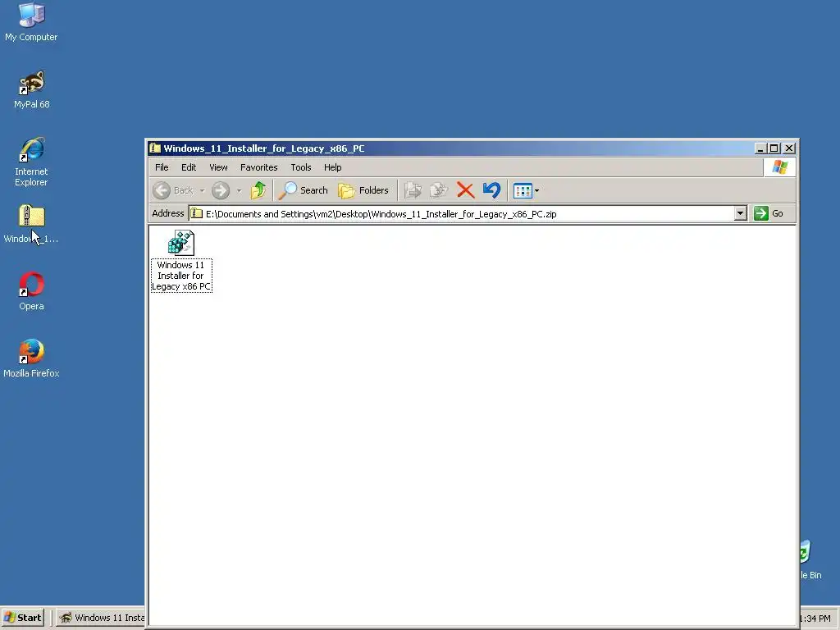Expand the Address bar dropdown list
The height and width of the screenshot is (630, 840).
coord(741,214)
